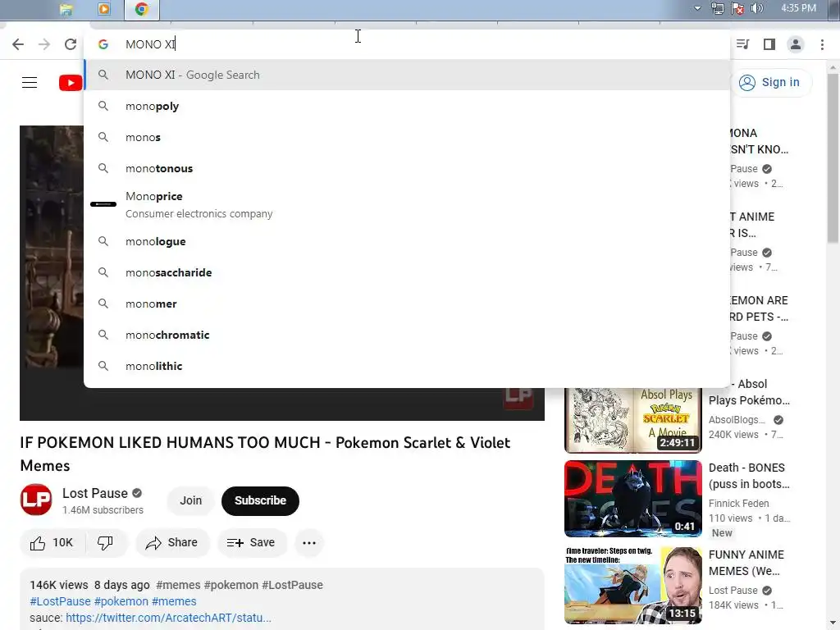Choose the 'monopoly' suggestion
Image resolution: width=840 pixels, height=630 pixels.
point(407,106)
